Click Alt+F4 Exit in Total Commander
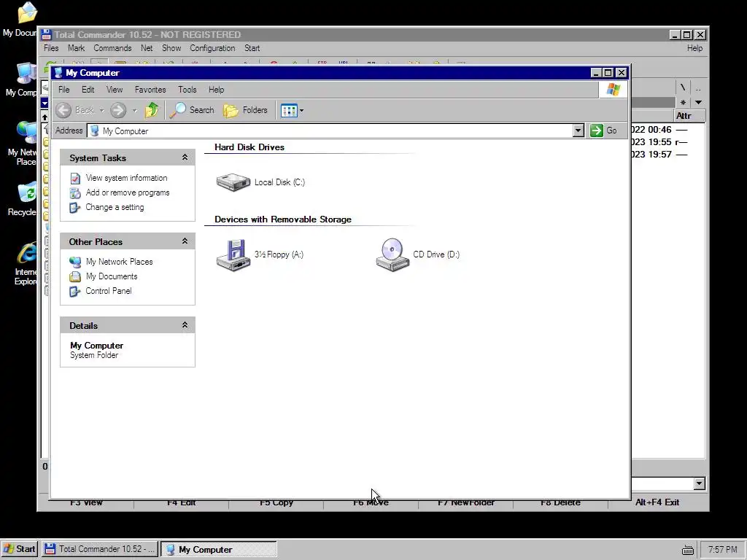Viewport: 747px width, 560px height. pos(657,502)
